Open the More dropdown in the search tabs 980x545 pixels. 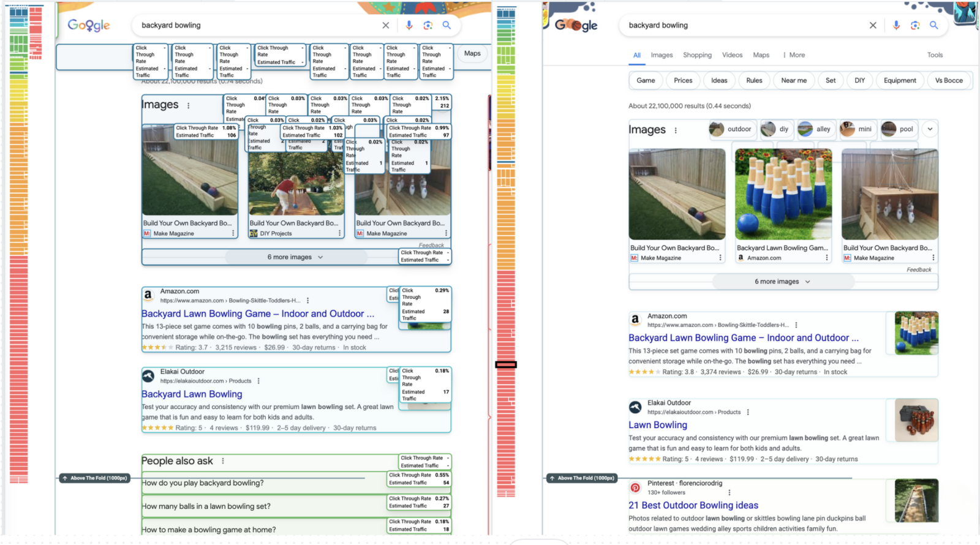click(794, 55)
